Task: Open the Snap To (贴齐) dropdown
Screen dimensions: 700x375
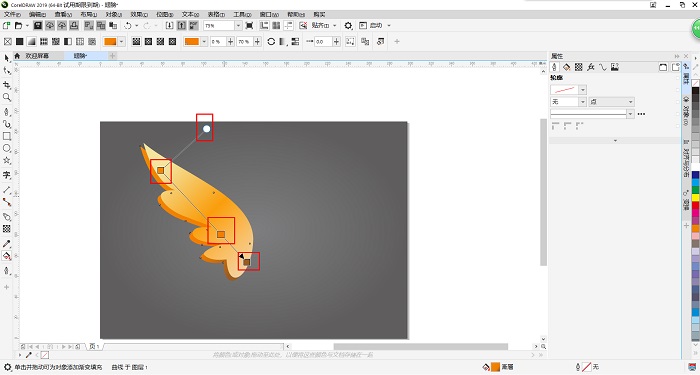Action: click(x=334, y=25)
